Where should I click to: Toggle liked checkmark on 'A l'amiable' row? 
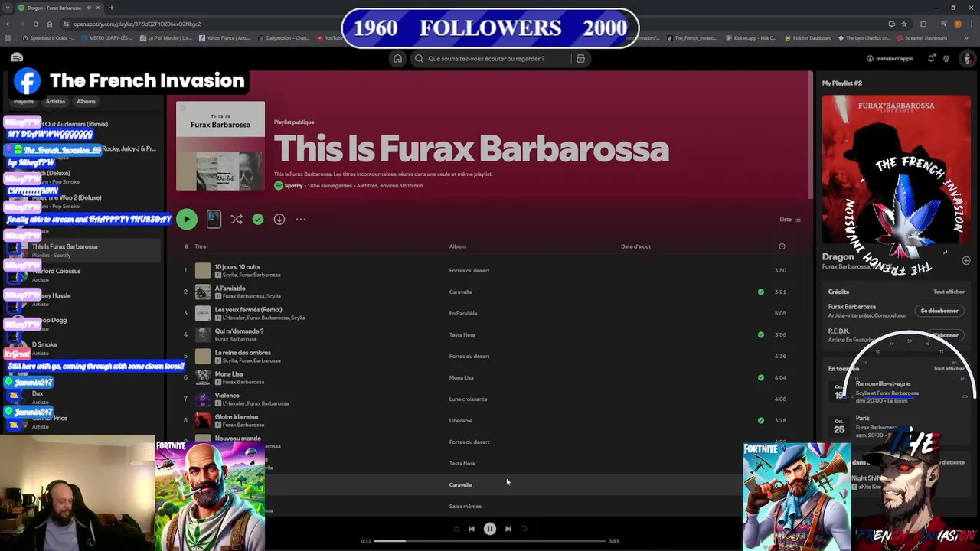(x=760, y=292)
